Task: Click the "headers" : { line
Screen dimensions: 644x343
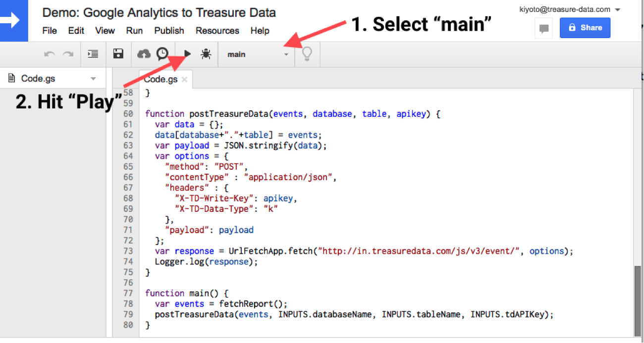Action: point(197,188)
